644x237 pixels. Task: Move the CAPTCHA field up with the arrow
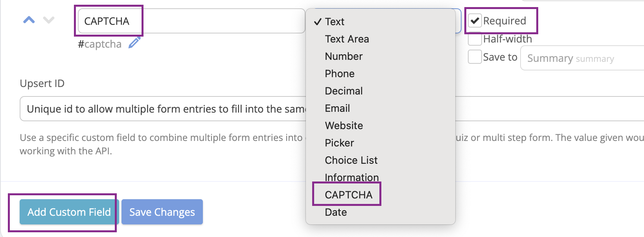(x=29, y=20)
